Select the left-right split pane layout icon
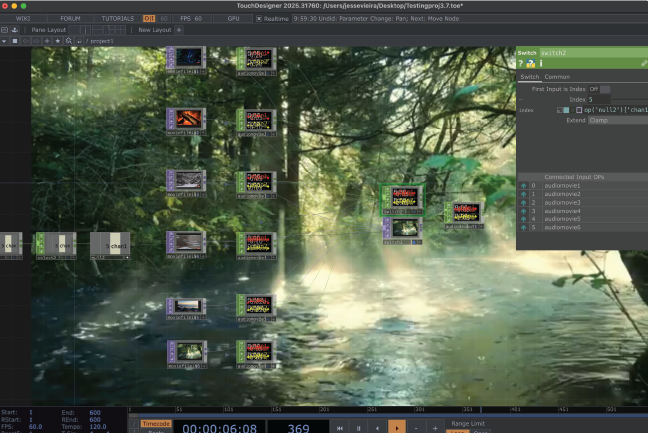 pos(85,30)
